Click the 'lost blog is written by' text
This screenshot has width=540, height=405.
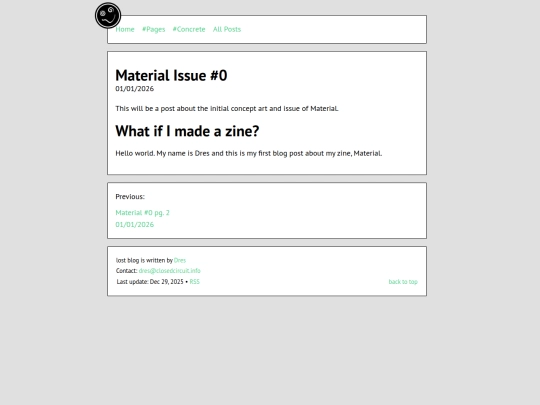coord(144,260)
